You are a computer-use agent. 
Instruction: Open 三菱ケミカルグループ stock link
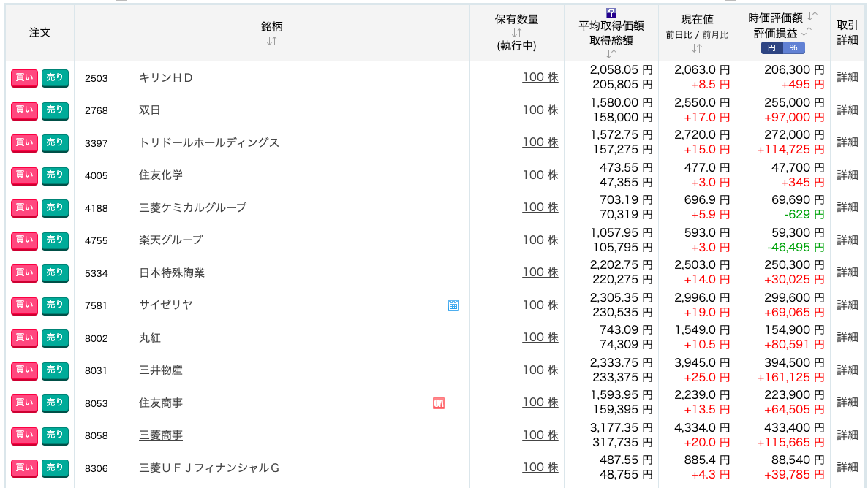pos(192,207)
